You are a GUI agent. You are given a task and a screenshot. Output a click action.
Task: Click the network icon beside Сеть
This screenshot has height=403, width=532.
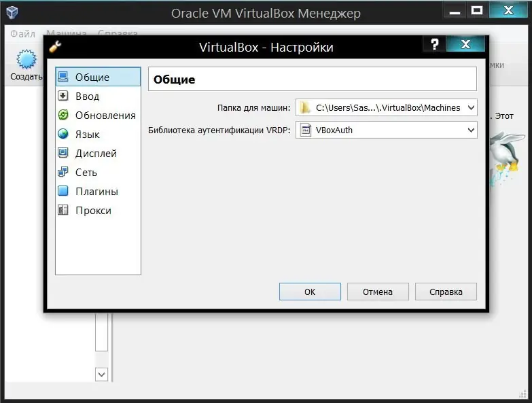pyautogui.click(x=63, y=172)
